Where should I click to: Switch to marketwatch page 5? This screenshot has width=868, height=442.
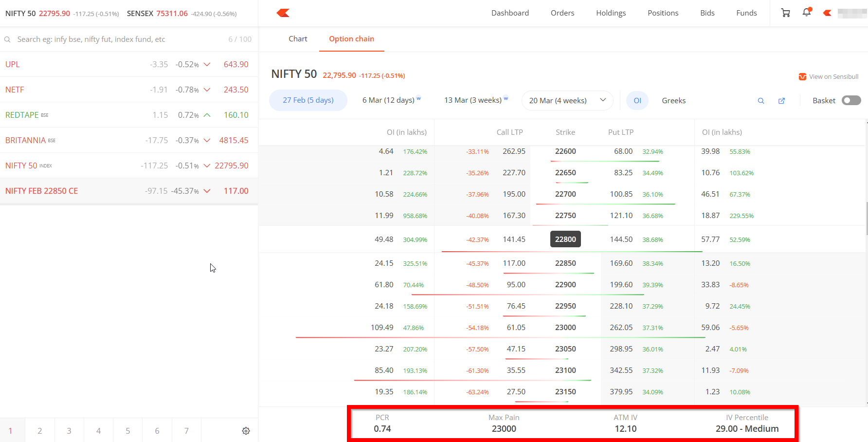tap(128, 431)
